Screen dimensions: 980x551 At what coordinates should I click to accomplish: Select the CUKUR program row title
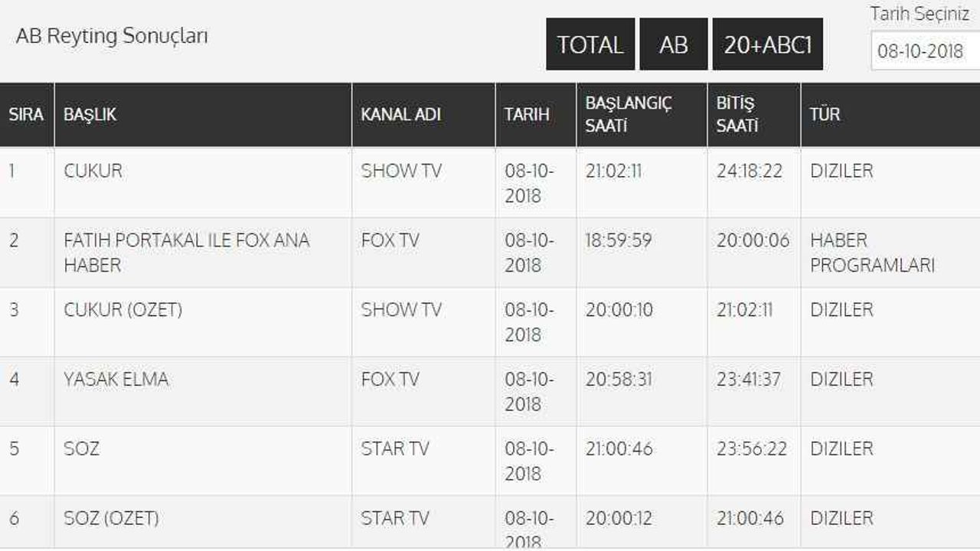[93, 171]
